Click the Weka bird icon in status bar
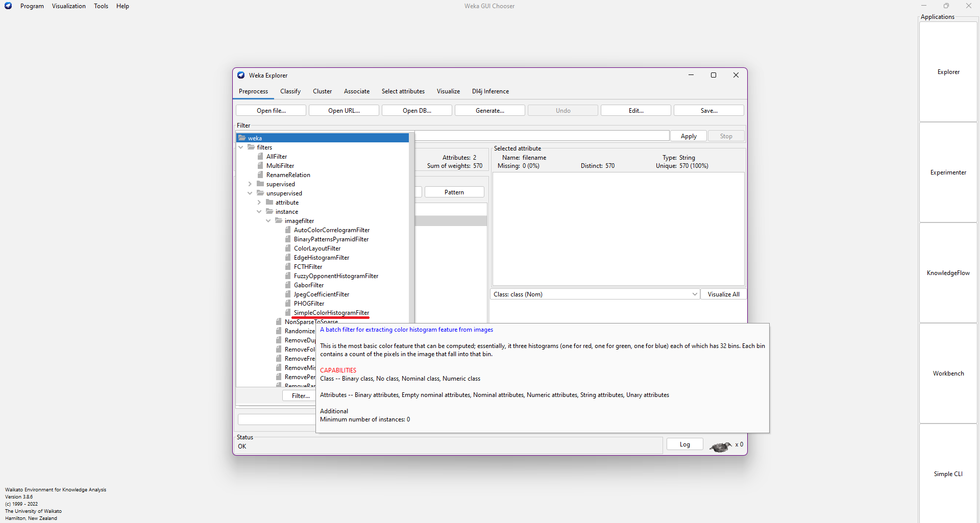The width and height of the screenshot is (980, 523). [720, 446]
